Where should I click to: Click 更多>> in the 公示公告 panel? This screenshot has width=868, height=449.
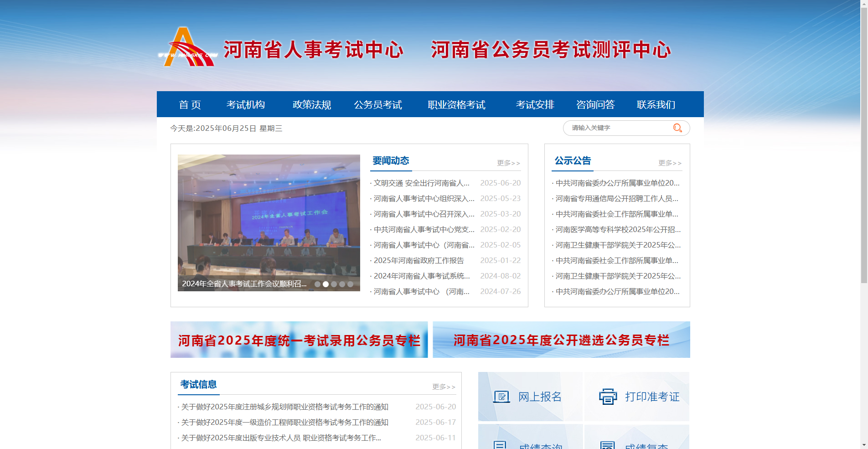[670, 163]
